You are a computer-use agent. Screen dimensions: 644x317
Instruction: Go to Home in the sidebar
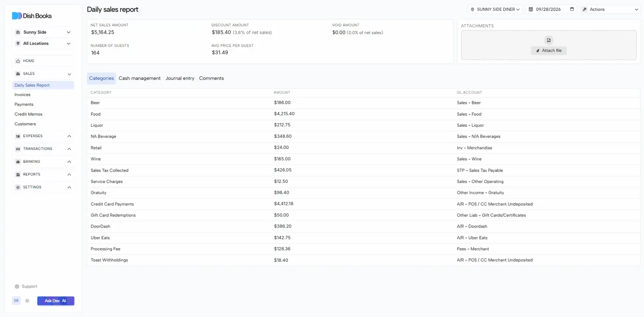43,61
